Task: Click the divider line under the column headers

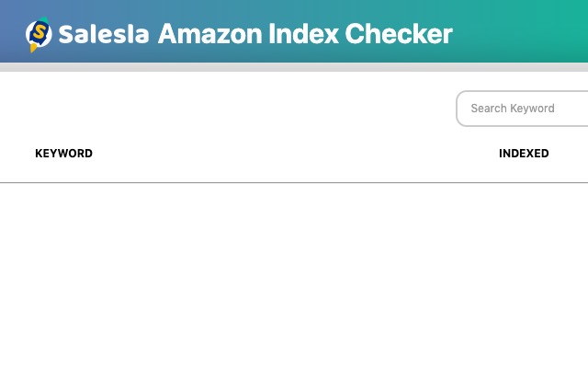Action: click(294, 182)
